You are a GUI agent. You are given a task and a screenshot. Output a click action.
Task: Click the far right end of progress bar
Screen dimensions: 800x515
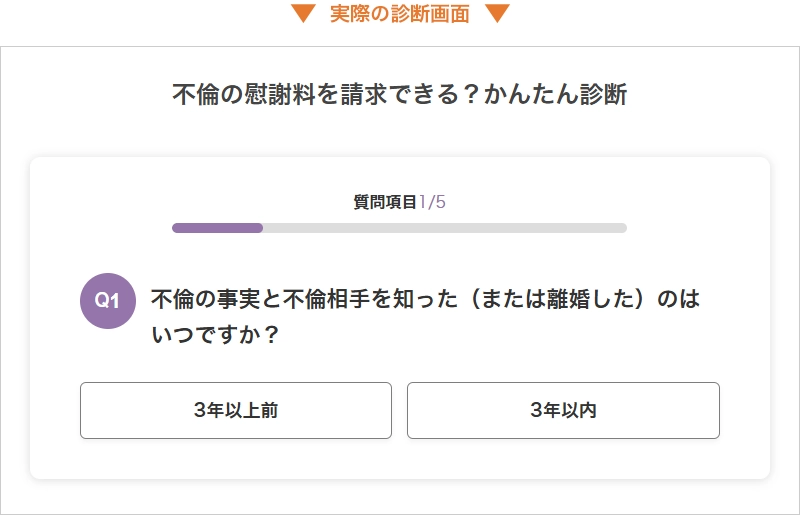(622, 228)
